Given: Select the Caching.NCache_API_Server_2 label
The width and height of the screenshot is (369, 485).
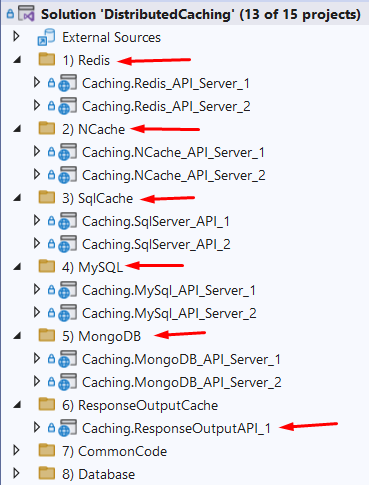Looking at the screenshot, I should click(x=174, y=175).
